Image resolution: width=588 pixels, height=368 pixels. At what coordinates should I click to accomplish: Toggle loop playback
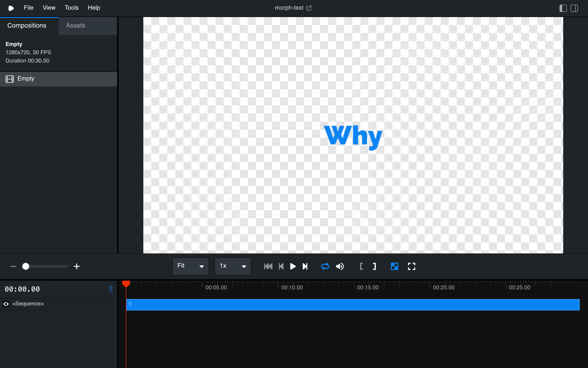coord(325,266)
